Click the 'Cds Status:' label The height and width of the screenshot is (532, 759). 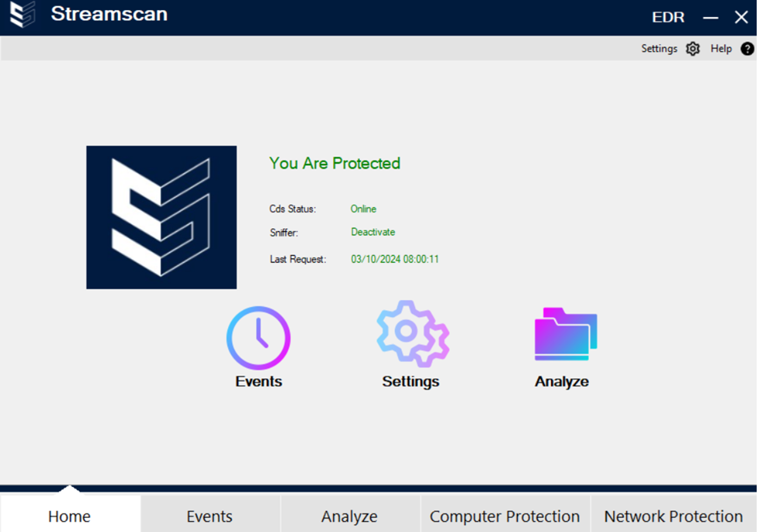[x=293, y=209]
